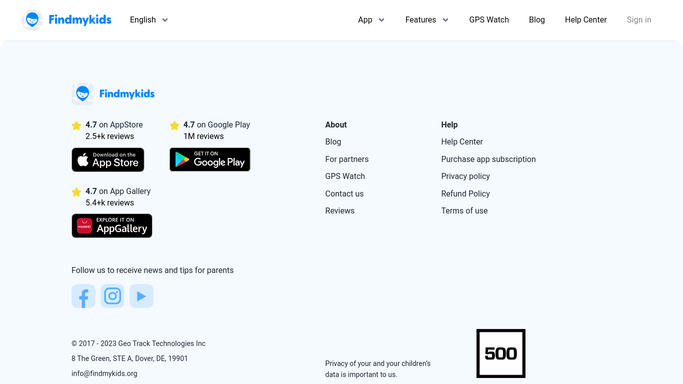
Task: Open the Google Play badge
Action: [210, 159]
